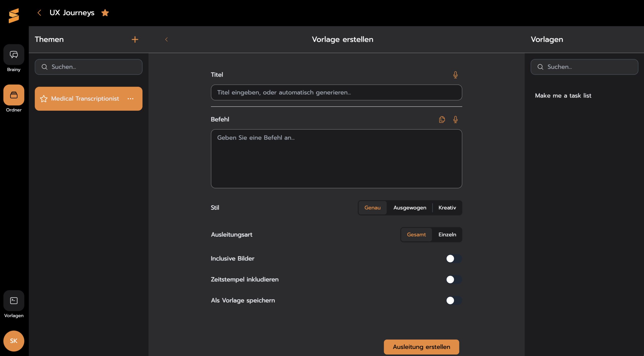Click the copy icon next to Befehl

click(x=442, y=120)
